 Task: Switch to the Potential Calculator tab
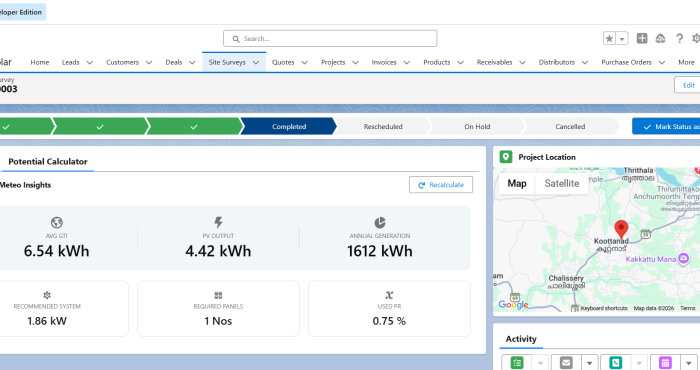point(48,162)
